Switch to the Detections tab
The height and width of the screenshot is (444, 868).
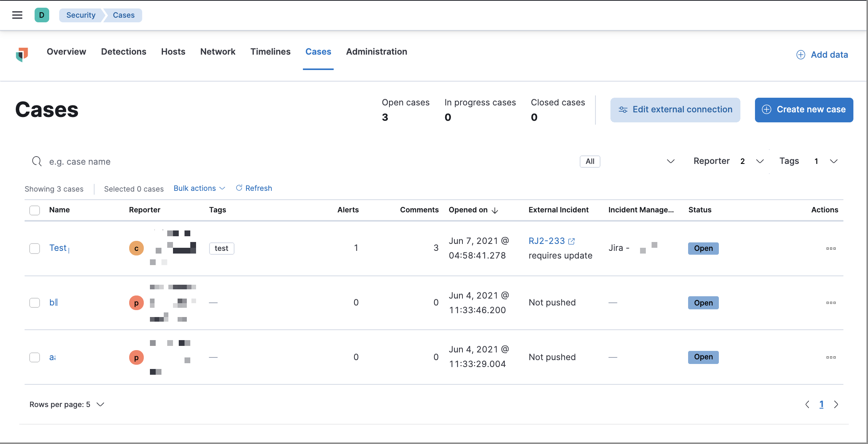tap(123, 51)
